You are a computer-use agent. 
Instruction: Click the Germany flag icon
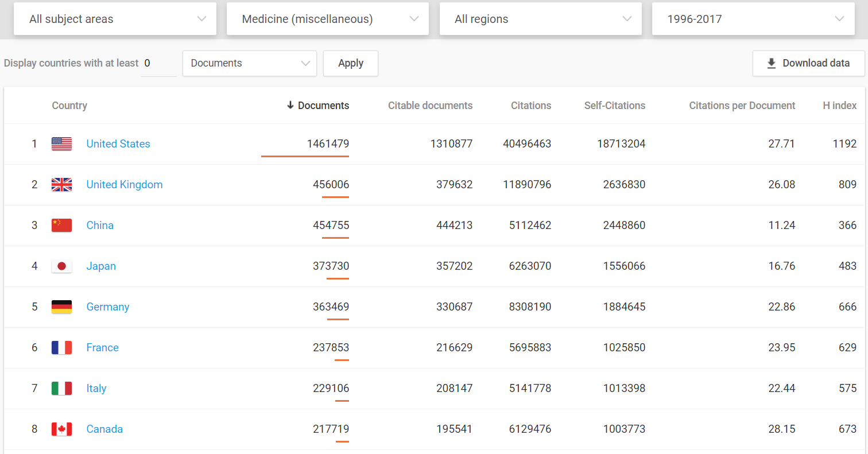coord(61,307)
